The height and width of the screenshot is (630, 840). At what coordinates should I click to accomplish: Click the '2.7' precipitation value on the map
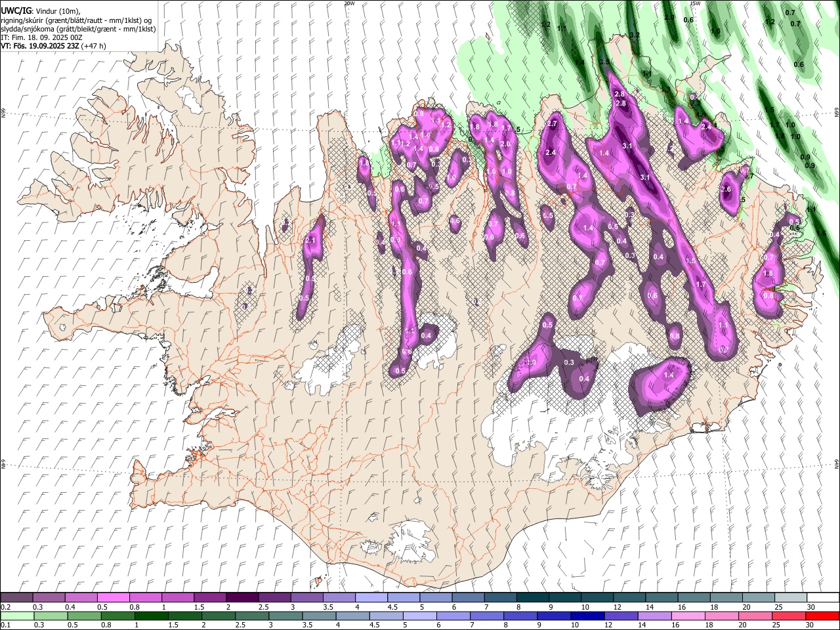[551, 124]
